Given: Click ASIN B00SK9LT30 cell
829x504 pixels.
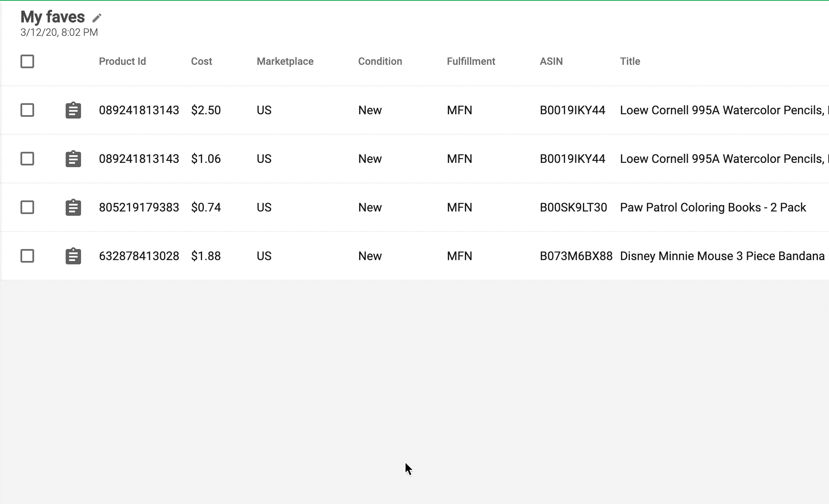Looking at the screenshot, I should point(573,208).
